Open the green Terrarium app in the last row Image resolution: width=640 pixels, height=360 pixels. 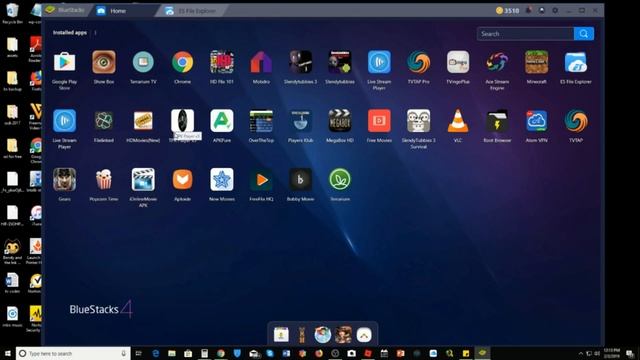[x=340, y=180]
